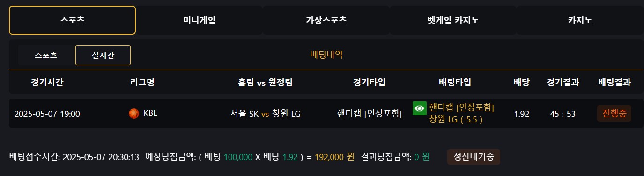Click the 창원 LG (-5.5) handicap selection
The height and width of the screenshot is (176, 644).
[x=456, y=119]
